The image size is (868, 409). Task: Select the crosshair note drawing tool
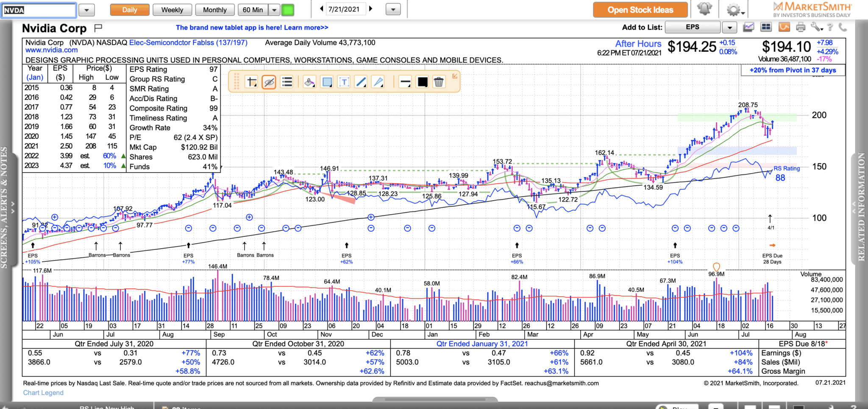pos(252,82)
